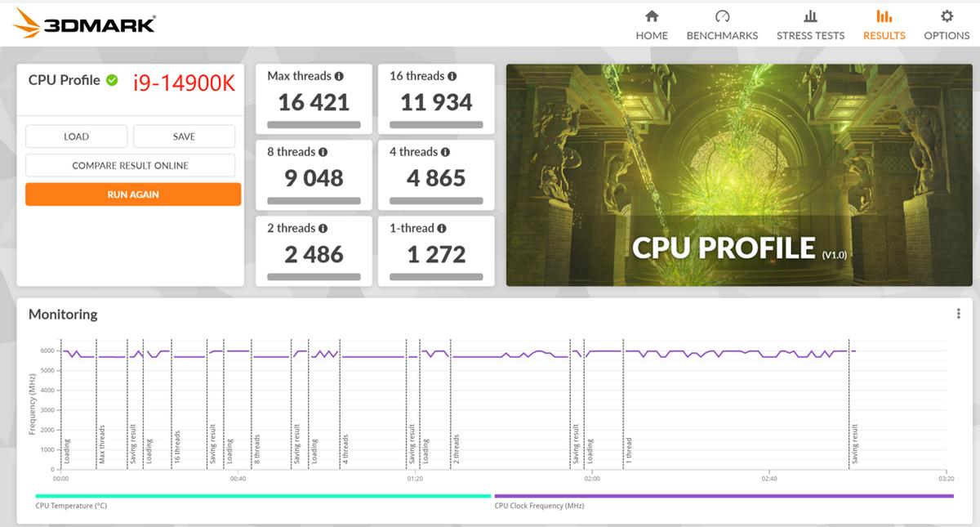The width and height of the screenshot is (980, 527).
Task: Click the CPU Profile title text
Action: tap(65, 80)
